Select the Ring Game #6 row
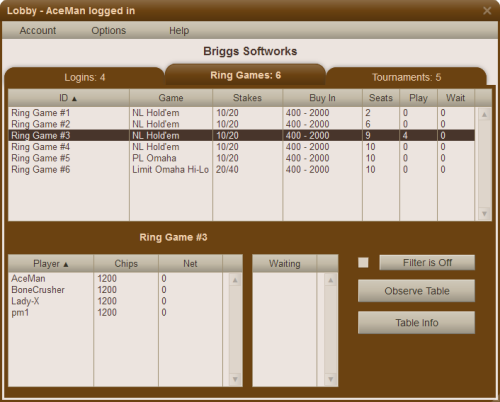Screen dimensions: 500x402 (x=241, y=169)
